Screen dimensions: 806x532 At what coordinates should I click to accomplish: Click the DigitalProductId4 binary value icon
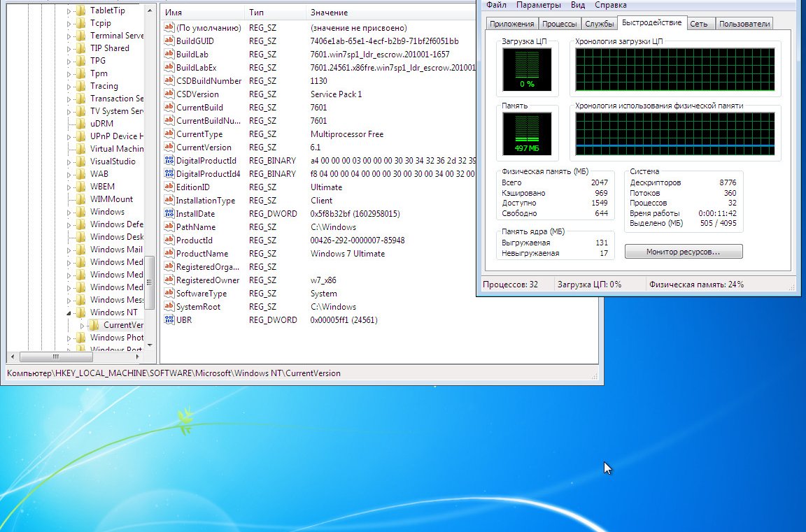[169, 173]
